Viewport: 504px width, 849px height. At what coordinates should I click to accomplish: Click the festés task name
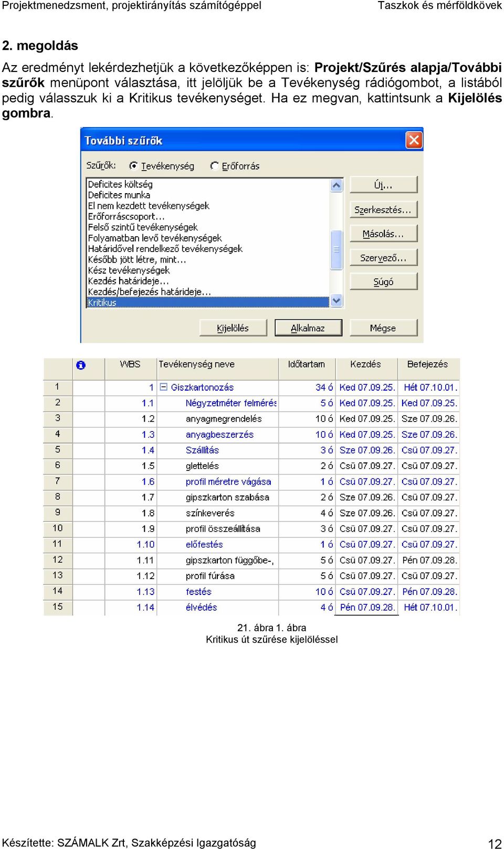click(198, 592)
